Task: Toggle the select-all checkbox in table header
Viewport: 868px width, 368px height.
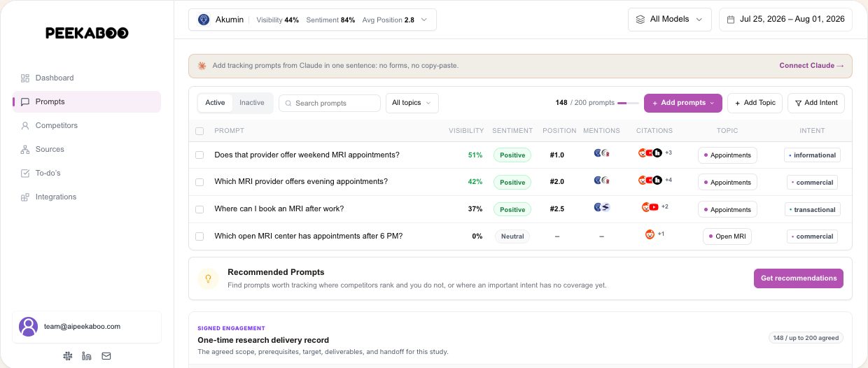Action: pos(199,131)
